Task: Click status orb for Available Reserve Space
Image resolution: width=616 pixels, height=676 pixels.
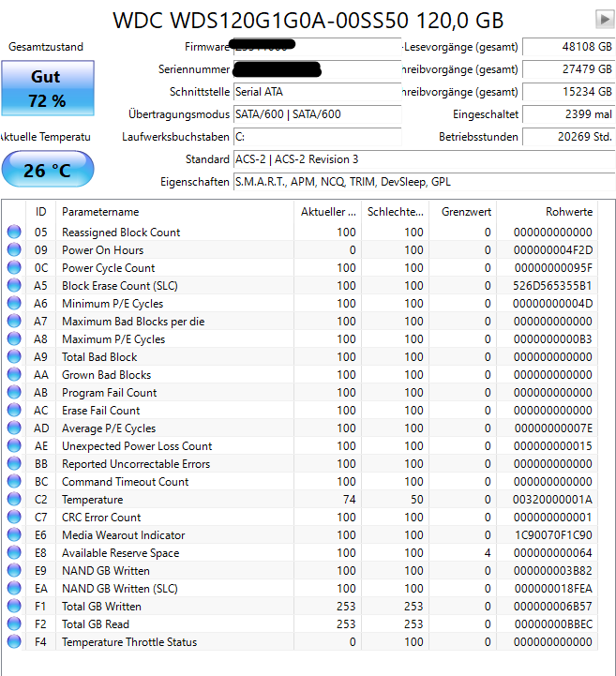Action: pyautogui.click(x=14, y=552)
